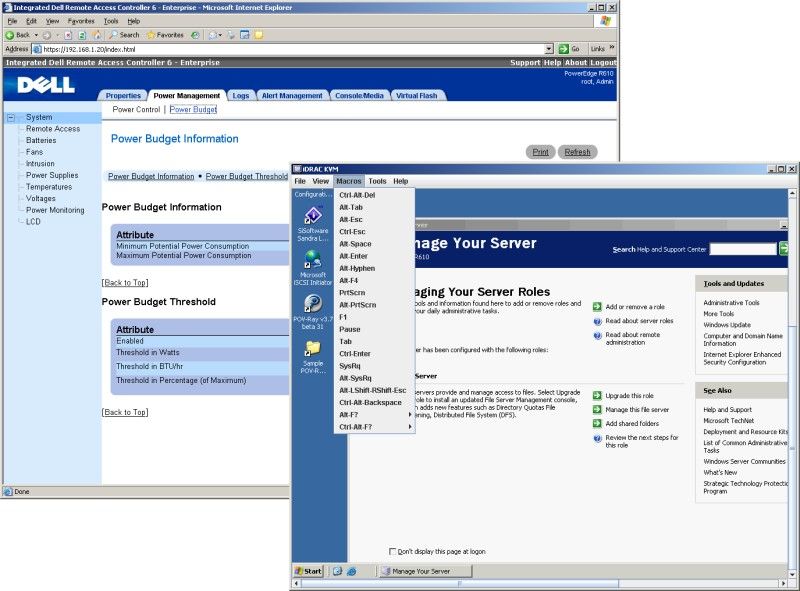Image resolution: width=800 pixels, height=591 pixels.
Task: Select the Ctrl-Alt-Del macro
Action: (x=374, y=195)
